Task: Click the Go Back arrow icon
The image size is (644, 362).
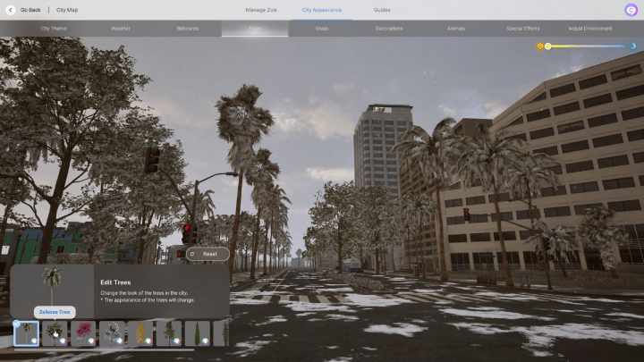Action: (x=11, y=10)
